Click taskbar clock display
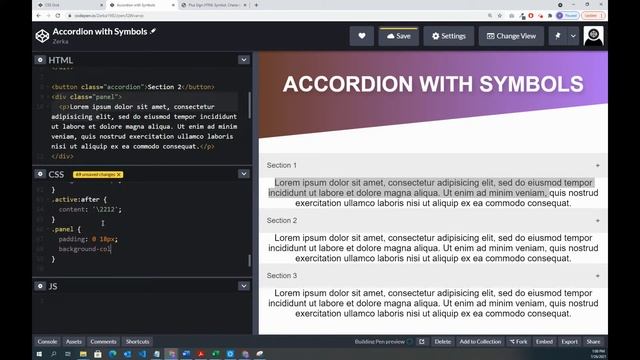 click(598, 354)
